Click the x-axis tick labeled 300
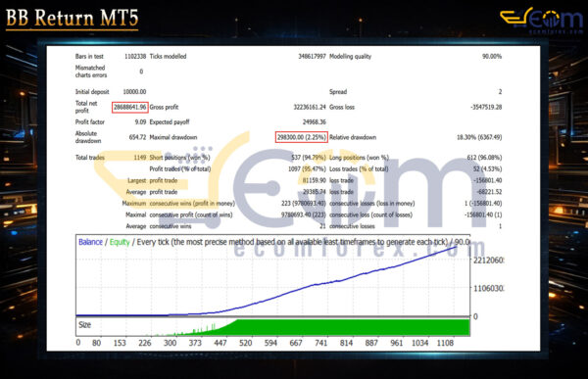Screen dimensions: 588x379 click(x=170, y=343)
